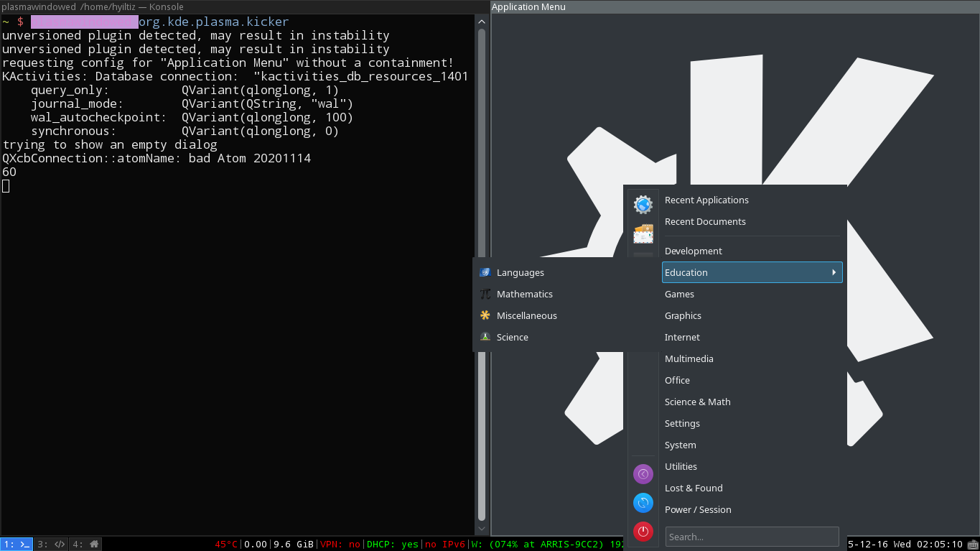Open the mail client favorite icon
The image size is (980, 551).
pyautogui.click(x=643, y=233)
